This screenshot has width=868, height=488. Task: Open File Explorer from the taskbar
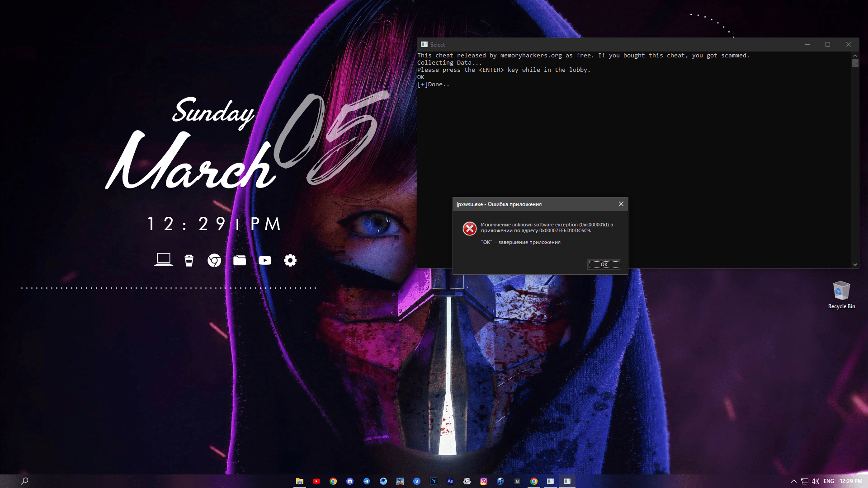click(x=300, y=481)
